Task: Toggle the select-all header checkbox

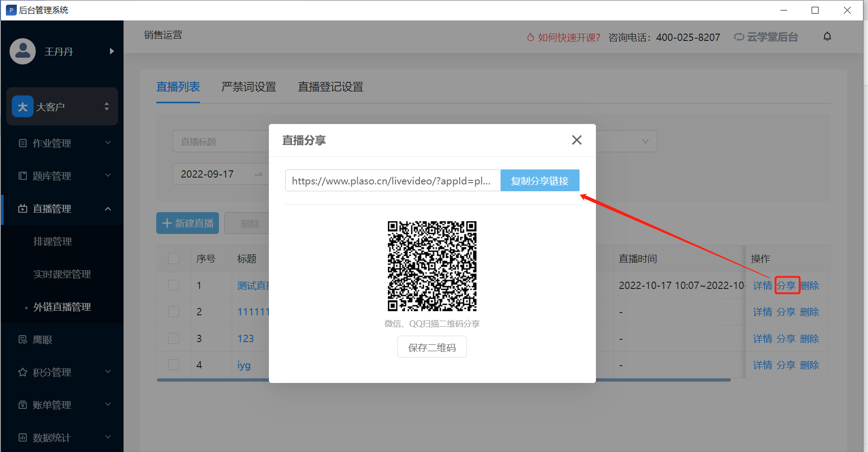Action: (x=174, y=258)
